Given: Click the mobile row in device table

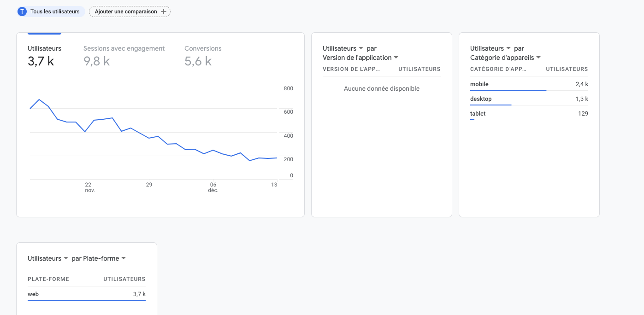Looking at the screenshot, I should [529, 84].
